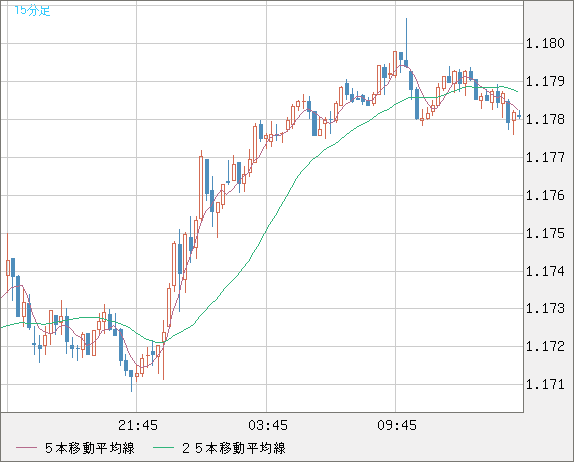This screenshot has height=462, width=574.
Task: Click the 15分足 timeframe label
Action: 32,11
